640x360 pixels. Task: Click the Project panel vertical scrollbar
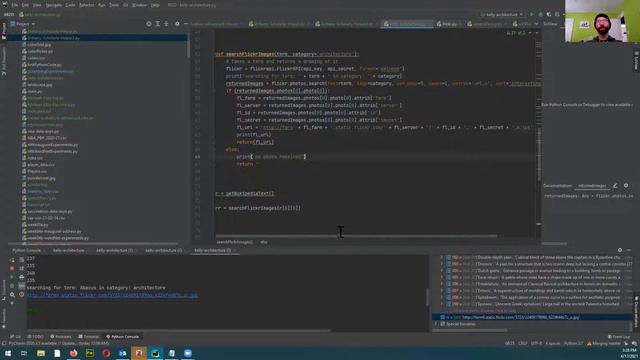(x=188, y=45)
